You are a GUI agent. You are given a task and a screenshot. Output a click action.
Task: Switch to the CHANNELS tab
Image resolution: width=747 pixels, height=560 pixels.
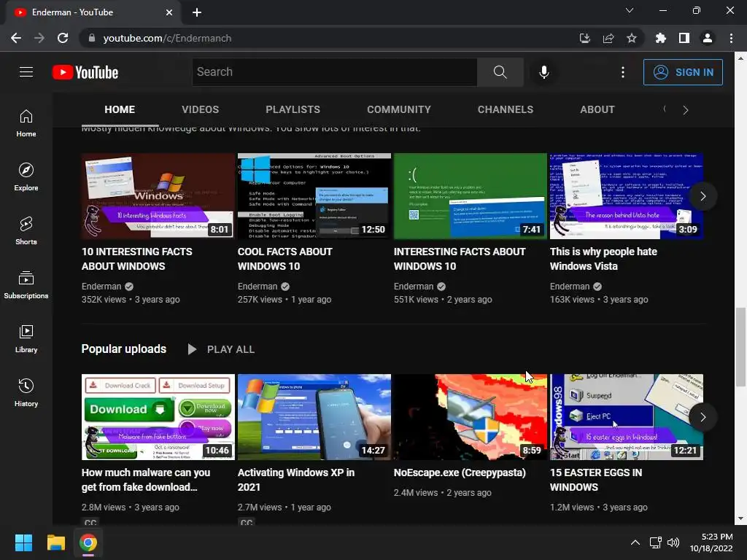click(x=506, y=109)
